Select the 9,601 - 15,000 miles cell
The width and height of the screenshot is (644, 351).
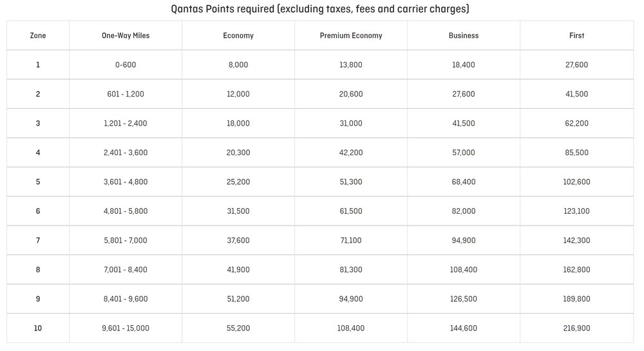click(x=126, y=328)
